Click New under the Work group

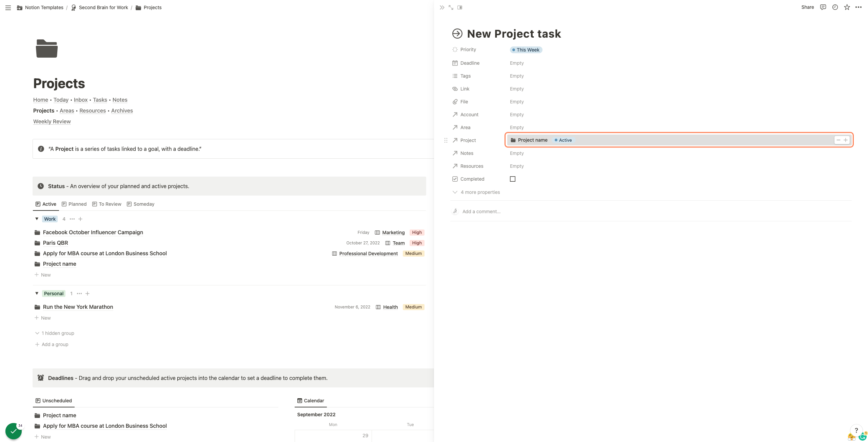tap(43, 275)
